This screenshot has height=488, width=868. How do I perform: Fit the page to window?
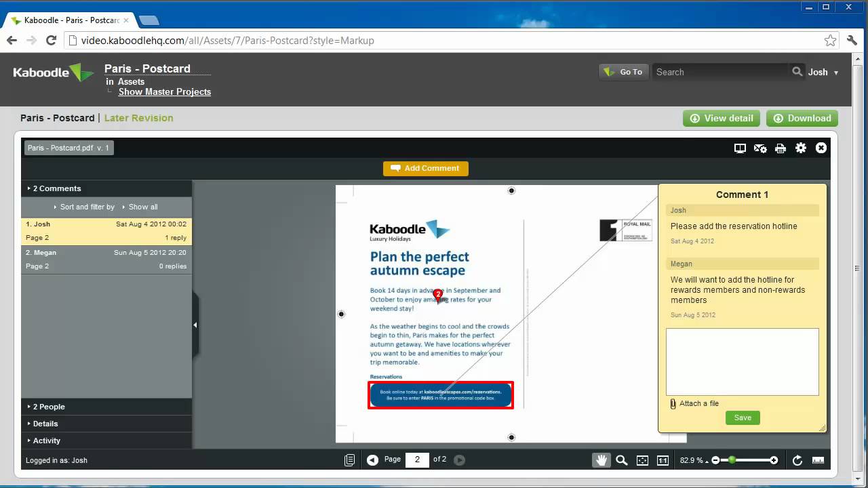click(x=642, y=460)
